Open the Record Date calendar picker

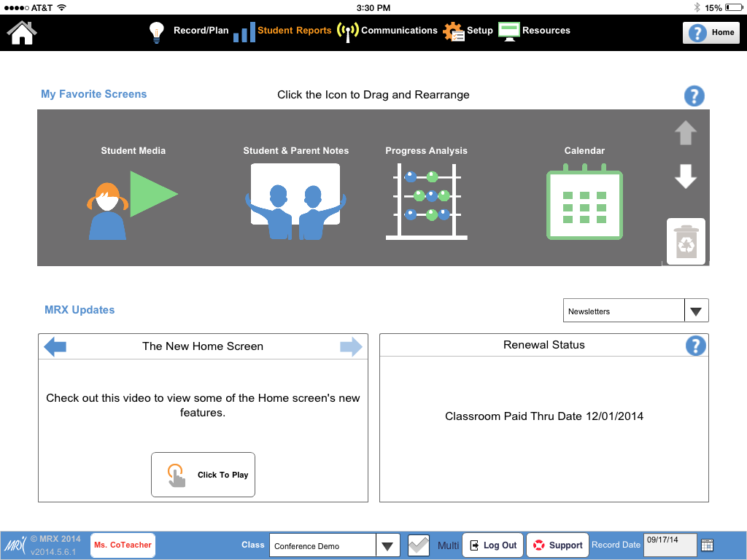tap(707, 545)
